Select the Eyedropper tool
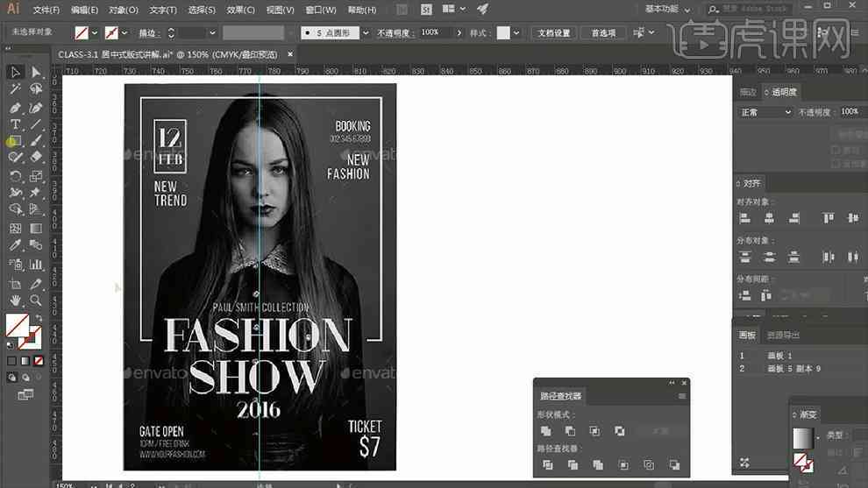The width and height of the screenshot is (868, 488). tap(15, 245)
